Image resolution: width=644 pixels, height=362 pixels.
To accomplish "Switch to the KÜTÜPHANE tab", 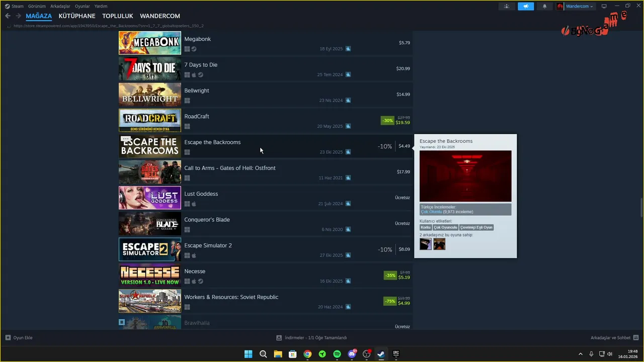I will 77,16.
